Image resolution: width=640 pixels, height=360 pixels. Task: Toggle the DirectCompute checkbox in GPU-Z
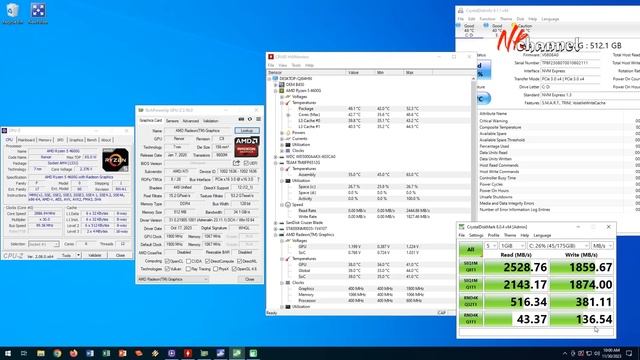pyautogui.click(x=207, y=261)
